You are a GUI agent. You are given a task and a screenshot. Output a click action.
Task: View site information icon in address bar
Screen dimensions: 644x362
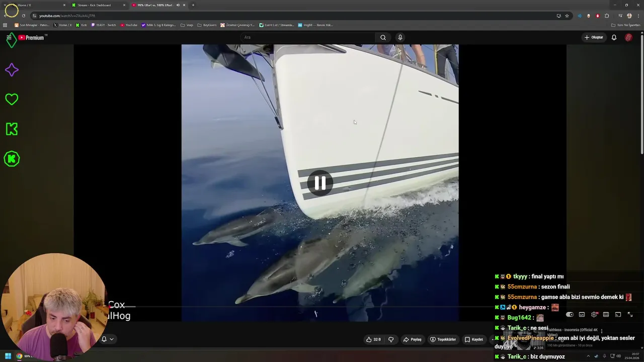pyautogui.click(x=34, y=16)
